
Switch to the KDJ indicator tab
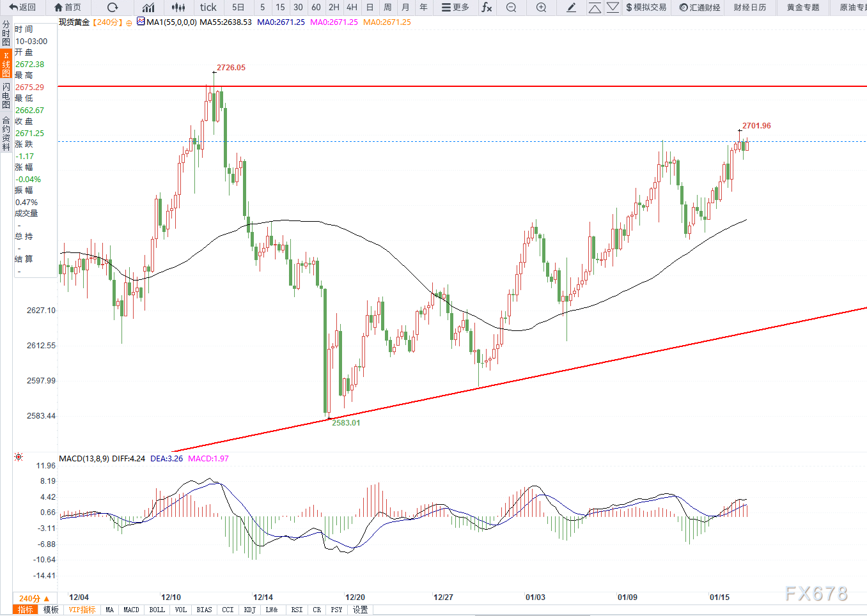tap(249, 610)
